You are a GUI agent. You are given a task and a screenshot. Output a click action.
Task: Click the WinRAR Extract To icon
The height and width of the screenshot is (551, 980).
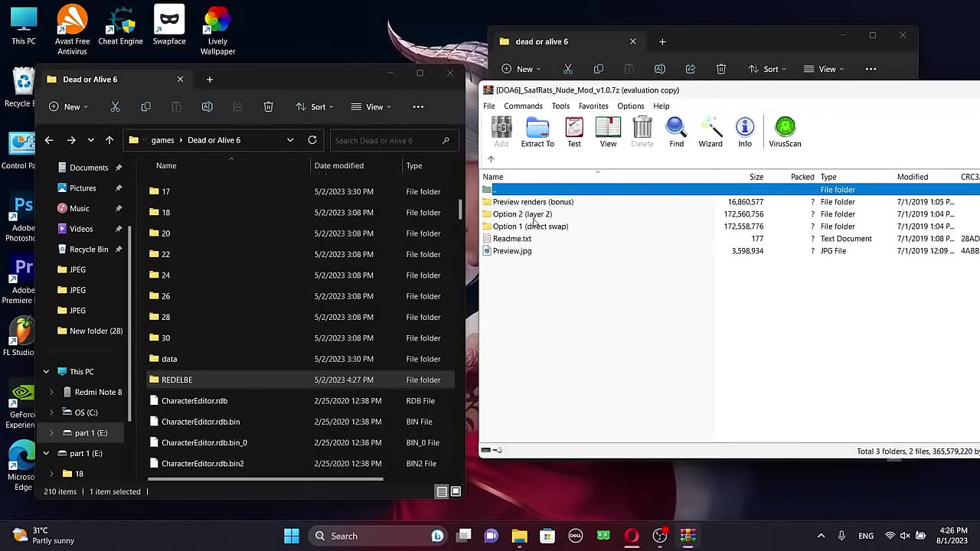click(x=537, y=132)
